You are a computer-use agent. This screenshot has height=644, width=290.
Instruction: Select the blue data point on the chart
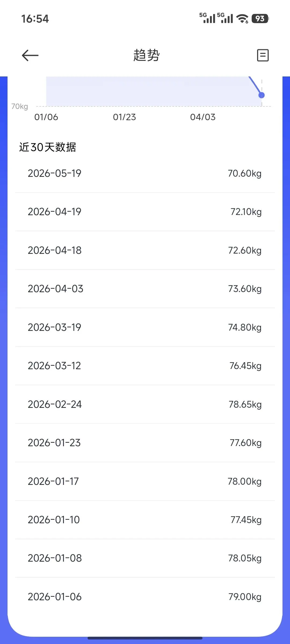262,95
